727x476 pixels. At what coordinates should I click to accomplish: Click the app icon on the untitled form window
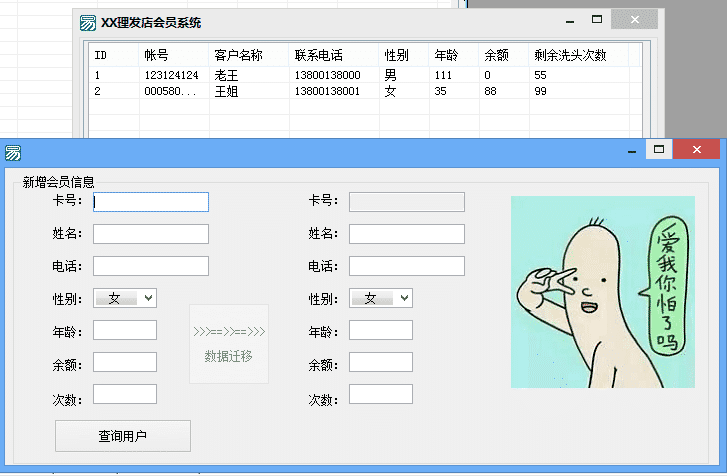13,153
